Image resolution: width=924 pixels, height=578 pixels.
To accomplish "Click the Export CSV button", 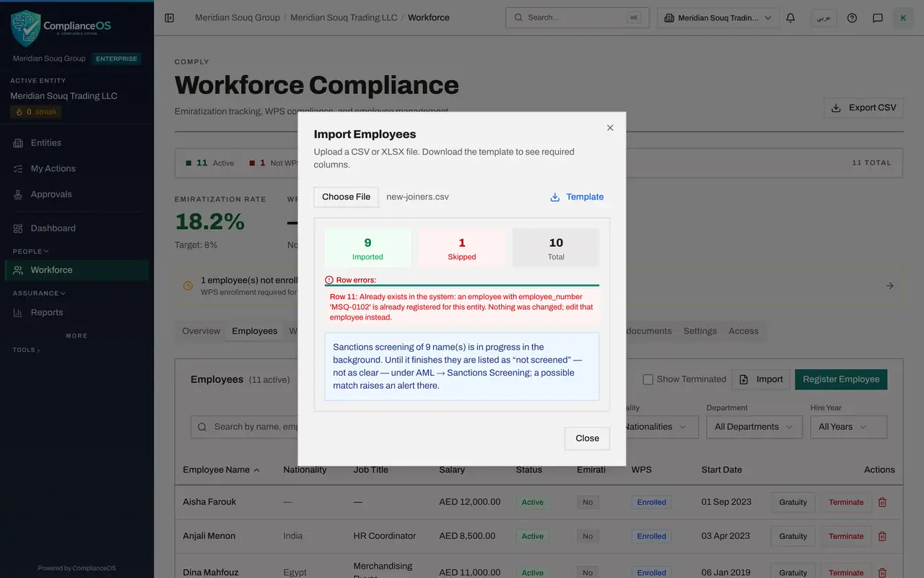I will click(863, 108).
